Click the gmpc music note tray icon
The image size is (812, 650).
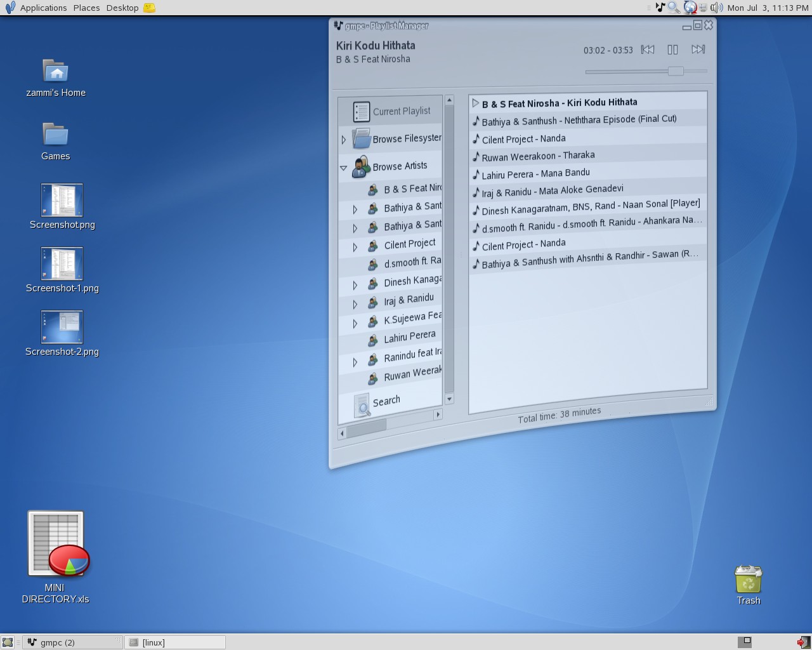(660, 8)
